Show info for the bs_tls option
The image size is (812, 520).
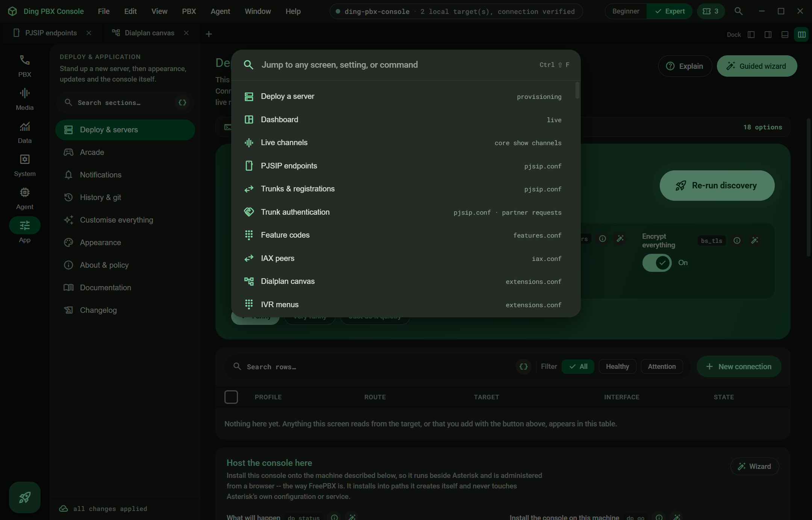[x=737, y=240]
